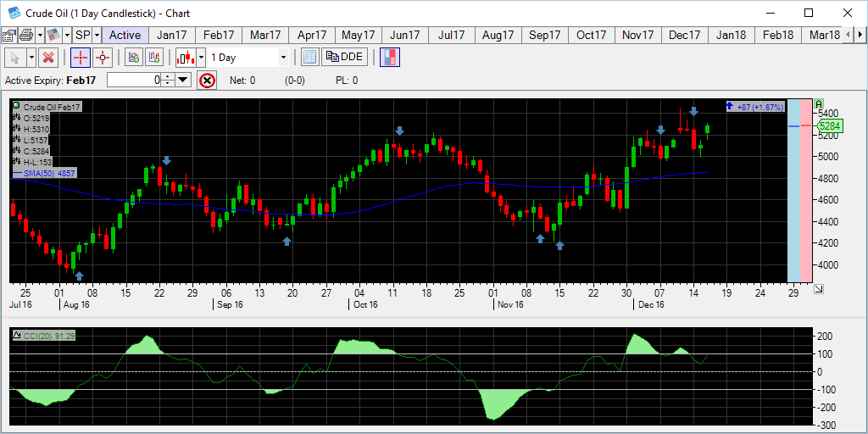
Task: Select the Jul17 contract tab
Action: 452,35
